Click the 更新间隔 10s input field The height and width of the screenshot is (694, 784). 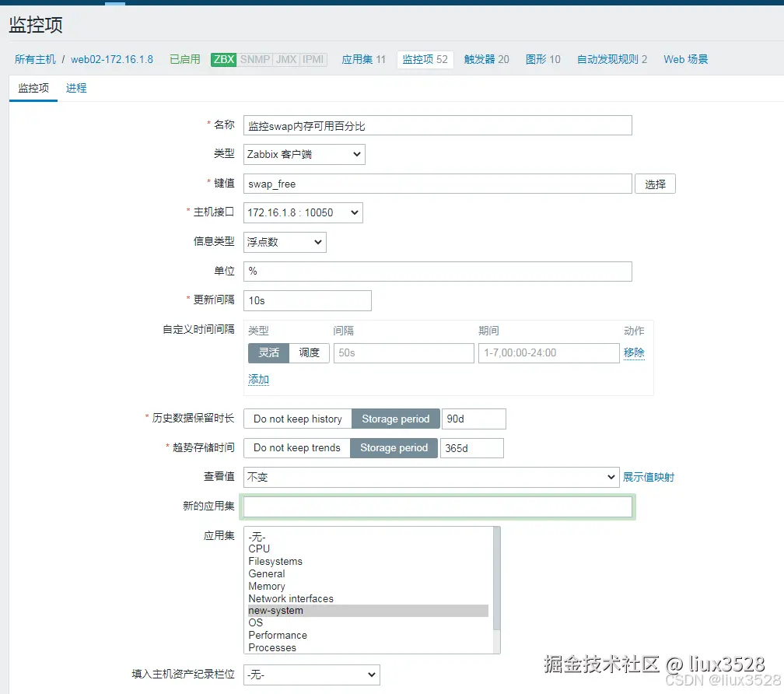tap(307, 301)
